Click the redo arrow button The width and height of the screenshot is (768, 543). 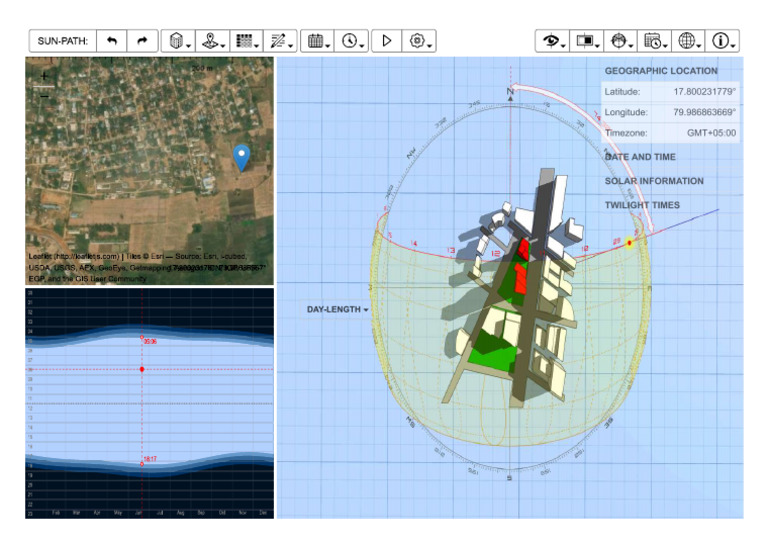pos(142,41)
